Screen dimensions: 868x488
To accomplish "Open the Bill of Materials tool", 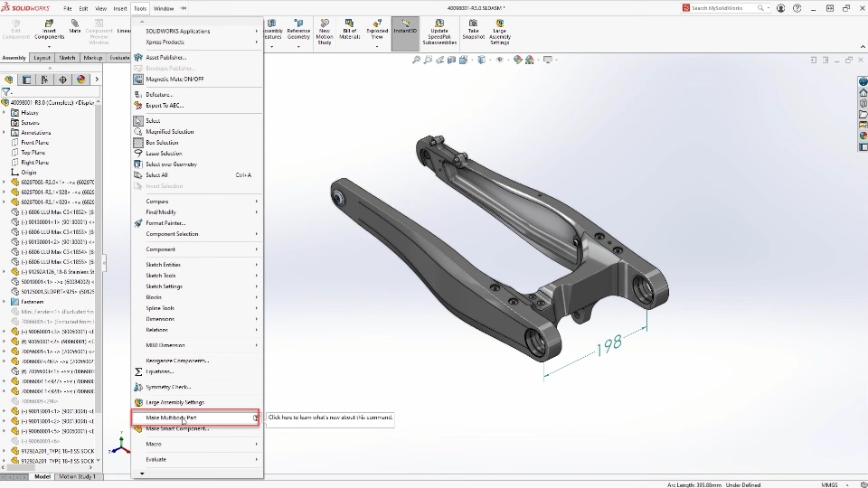I will [x=349, y=30].
